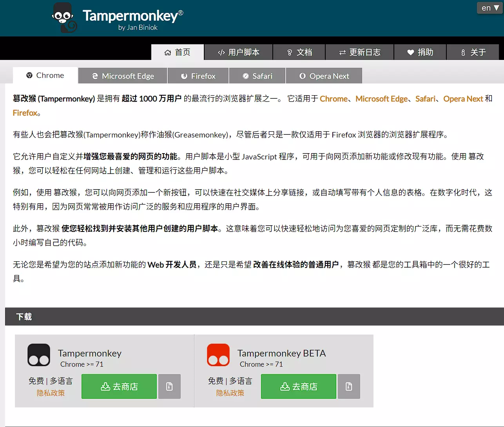The image size is (504, 427).
Task: Open the language dropdown showing en
Action: (x=490, y=8)
